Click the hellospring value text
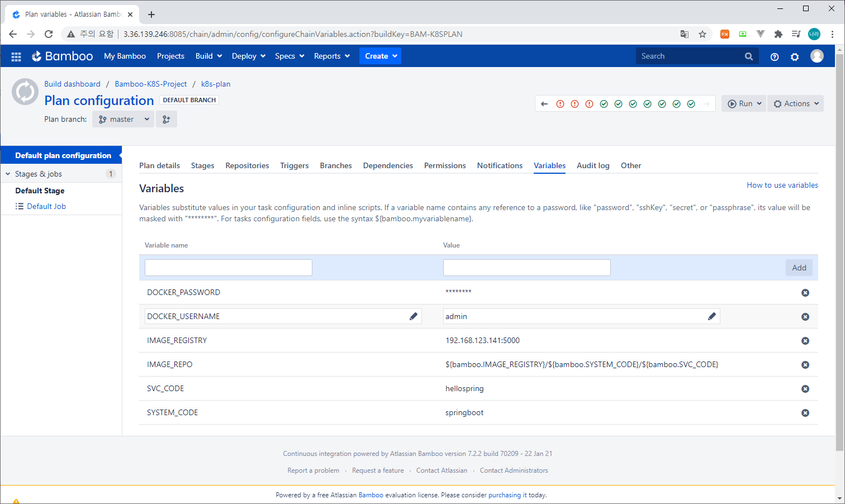Screen dimensions: 845x504 pos(464,388)
